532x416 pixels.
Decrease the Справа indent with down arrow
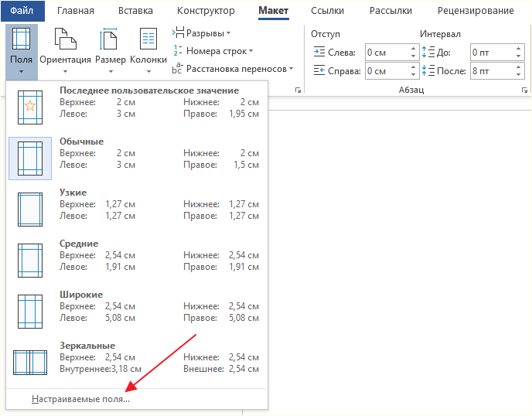(x=413, y=75)
